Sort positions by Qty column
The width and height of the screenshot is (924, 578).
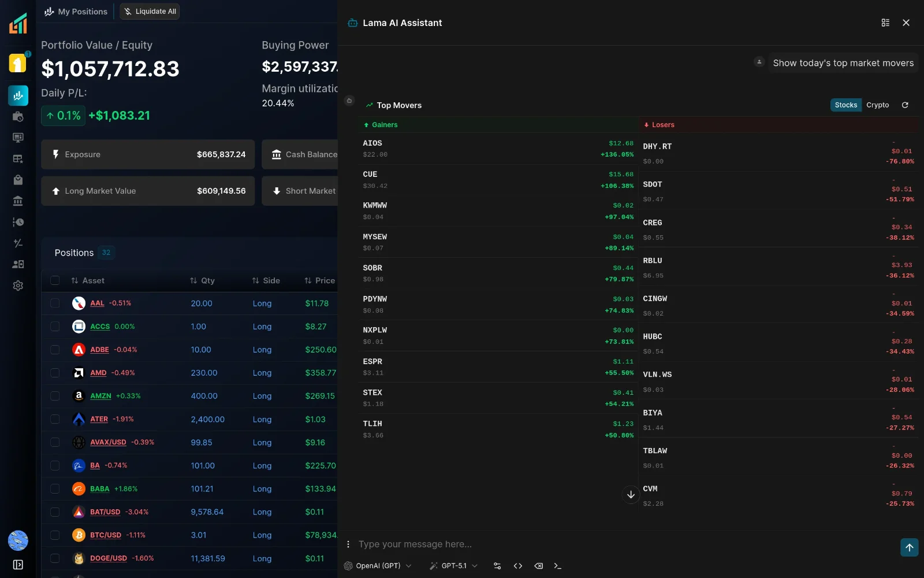[x=202, y=280]
